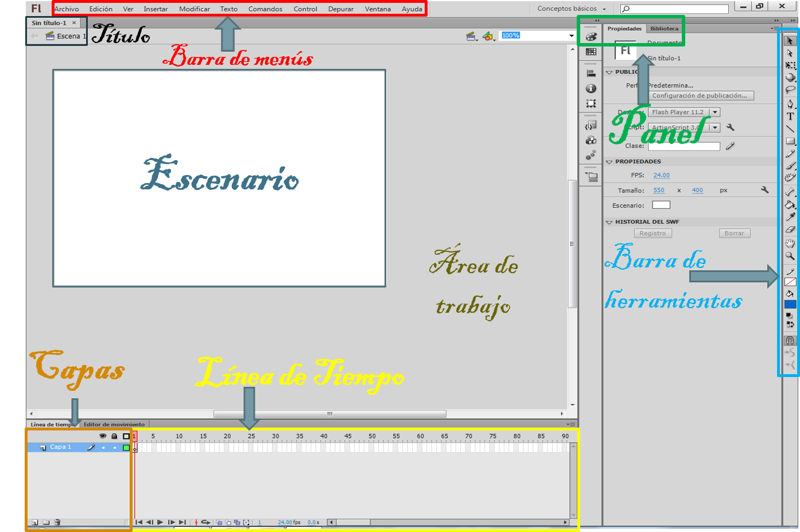The height and width of the screenshot is (532, 800).
Task: Click the Borrar button under Historial del SWF
Action: tap(735, 232)
